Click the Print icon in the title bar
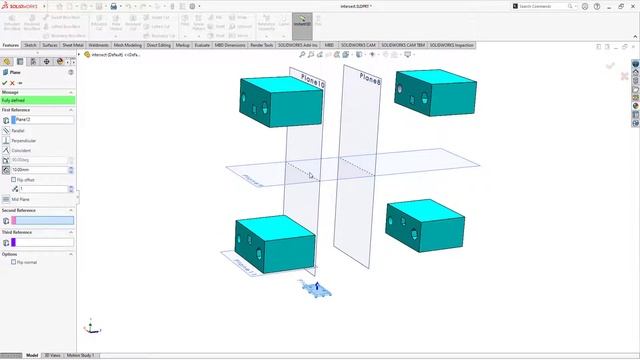Screen dimensions: 640x360 (114, 7)
